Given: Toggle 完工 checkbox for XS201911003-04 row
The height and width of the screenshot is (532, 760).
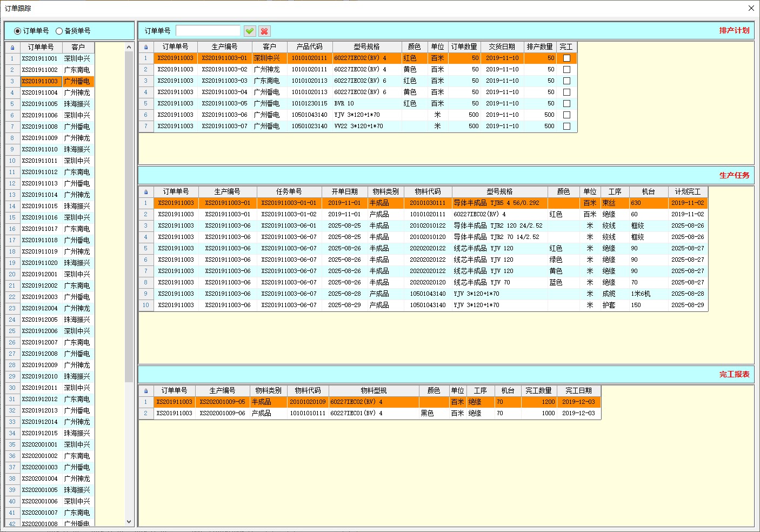Looking at the screenshot, I should tap(566, 92).
